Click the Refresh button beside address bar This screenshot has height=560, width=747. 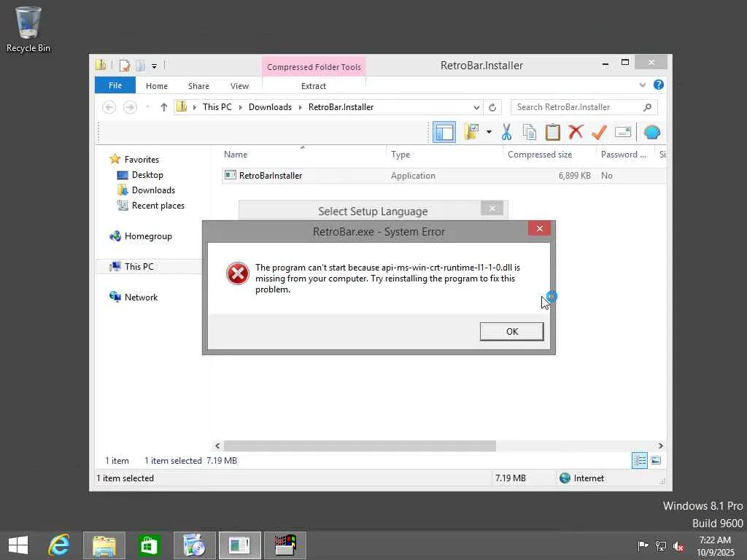tap(492, 107)
